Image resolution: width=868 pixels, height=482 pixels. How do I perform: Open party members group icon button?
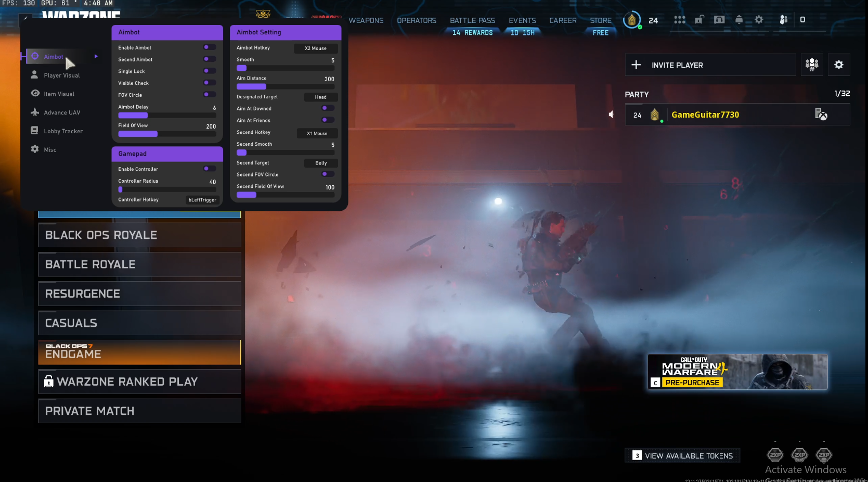point(812,65)
